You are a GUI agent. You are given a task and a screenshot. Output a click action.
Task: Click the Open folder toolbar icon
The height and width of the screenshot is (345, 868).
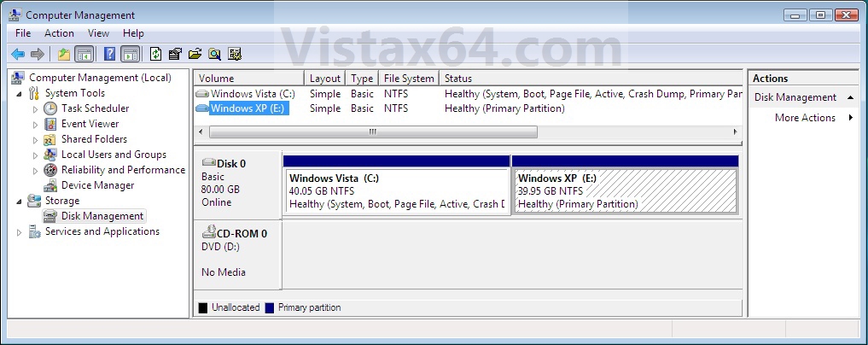click(195, 55)
